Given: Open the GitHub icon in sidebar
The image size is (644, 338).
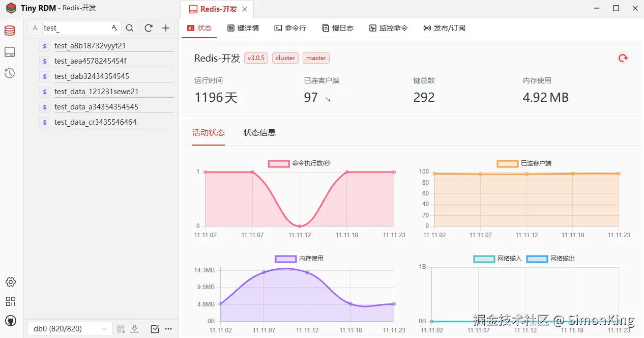Looking at the screenshot, I should point(11,321).
